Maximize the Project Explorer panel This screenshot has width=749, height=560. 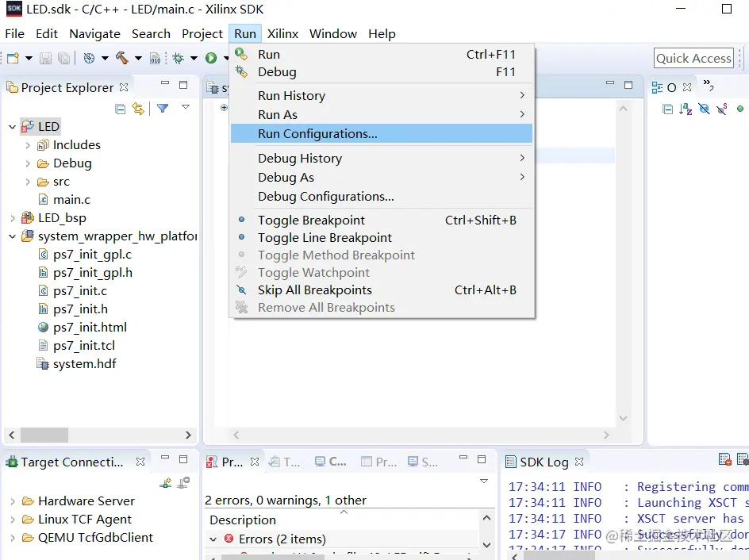click(183, 85)
